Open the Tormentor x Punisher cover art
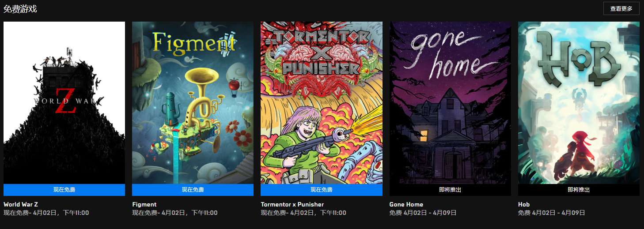644x229 pixels. 322,103
